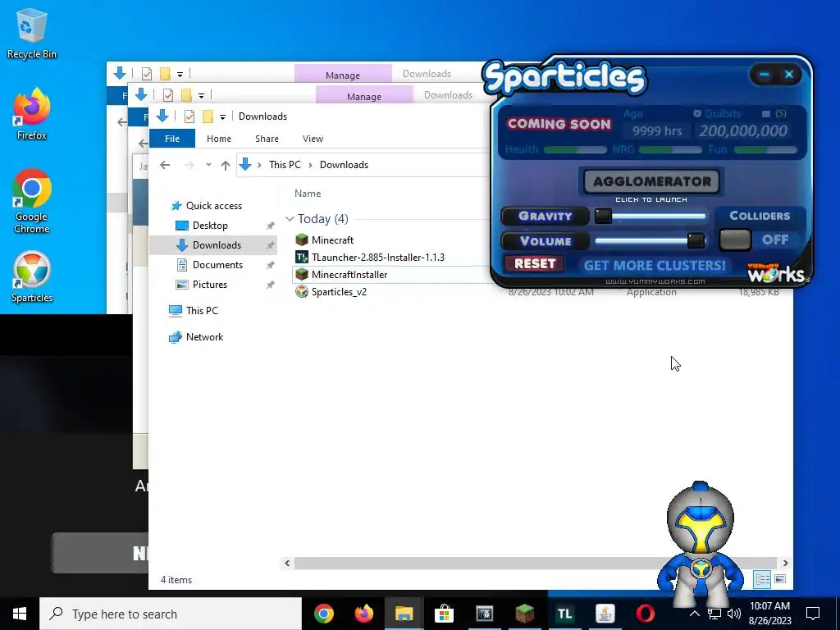The width and height of the screenshot is (840, 630).
Task: Show hidden system tray icons
Action: click(694, 614)
